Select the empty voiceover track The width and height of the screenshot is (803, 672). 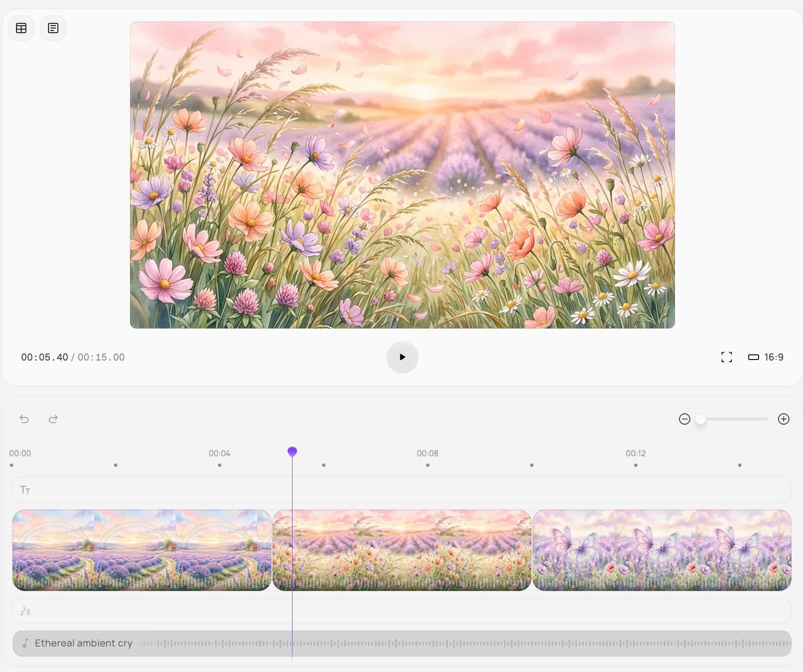pyautogui.click(x=401, y=611)
